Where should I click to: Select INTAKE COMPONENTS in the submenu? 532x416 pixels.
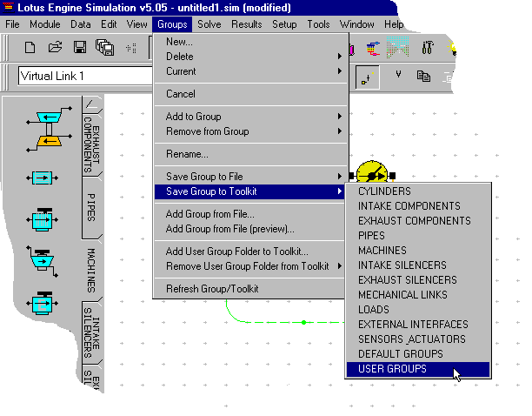418,206
